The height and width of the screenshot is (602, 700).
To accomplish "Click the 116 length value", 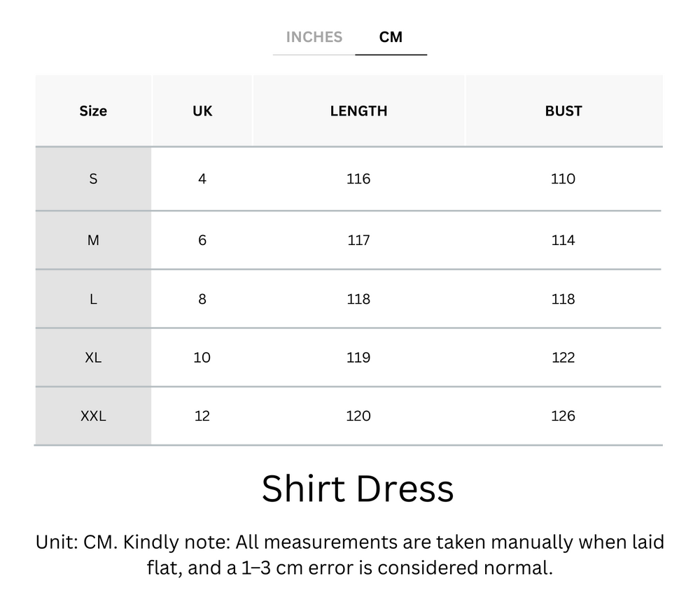I will coord(358,178).
